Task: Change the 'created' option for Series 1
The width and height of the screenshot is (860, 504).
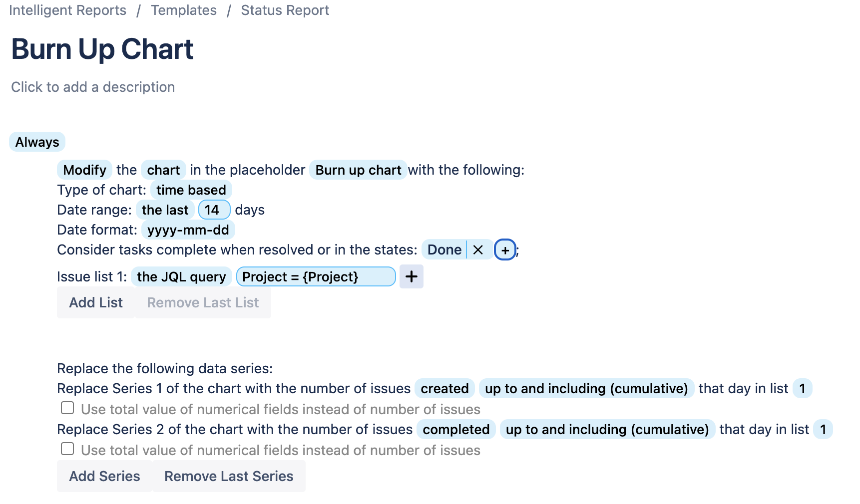Action: pyautogui.click(x=444, y=388)
